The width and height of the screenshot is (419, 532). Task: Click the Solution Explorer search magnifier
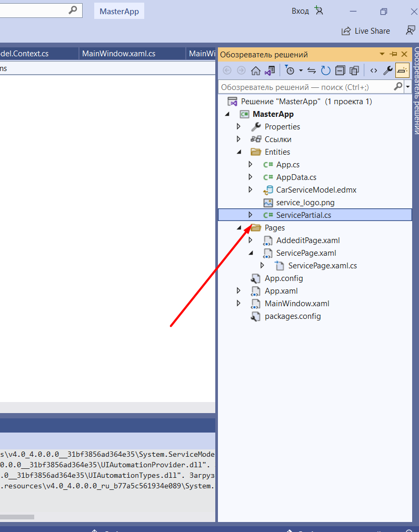point(398,87)
